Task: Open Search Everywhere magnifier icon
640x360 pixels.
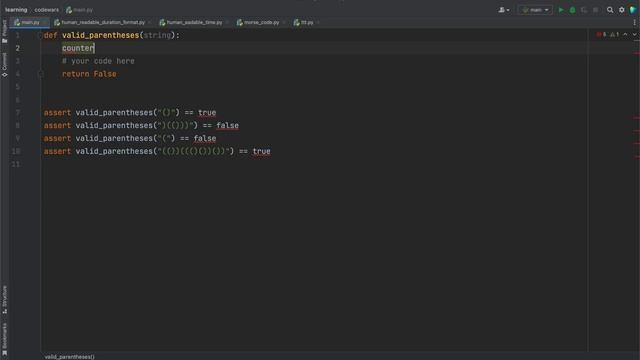Action: [610, 10]
